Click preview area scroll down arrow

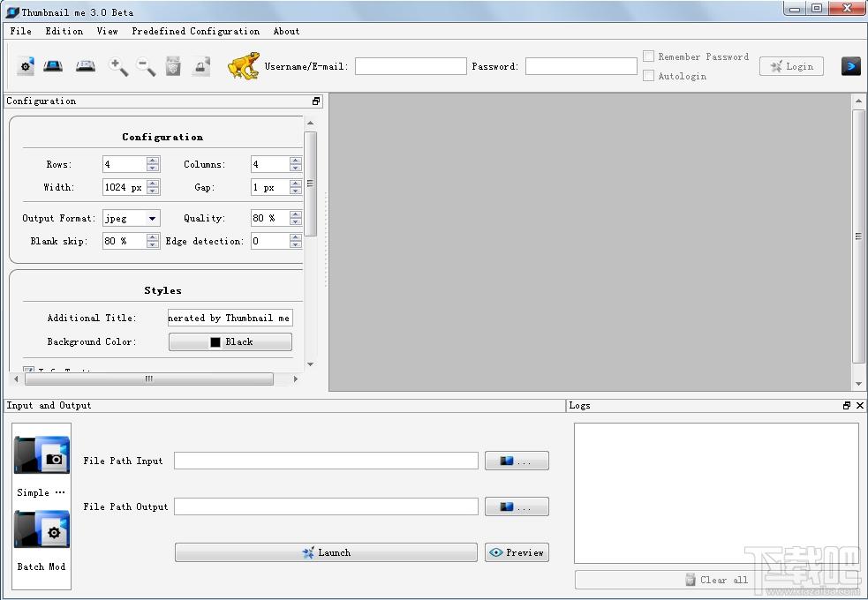coord(858,384)
